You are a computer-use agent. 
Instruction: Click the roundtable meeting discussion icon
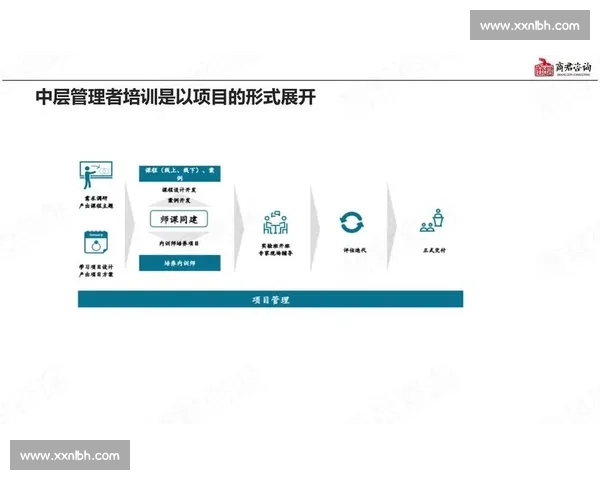pyautogui.click(x=276, y=222)
